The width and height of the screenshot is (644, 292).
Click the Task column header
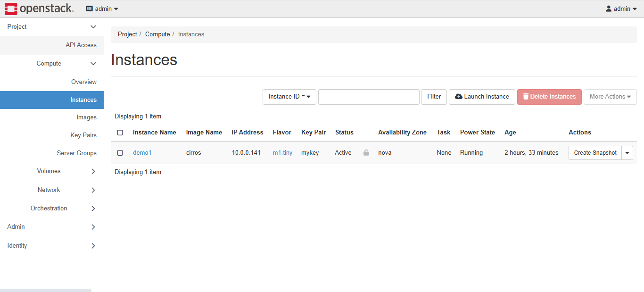444,133
